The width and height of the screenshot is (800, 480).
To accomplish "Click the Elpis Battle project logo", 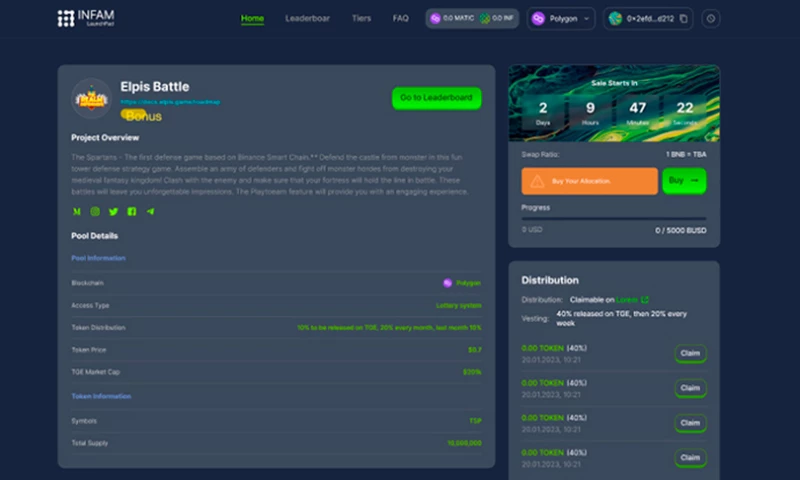I will tap(91, 98).
